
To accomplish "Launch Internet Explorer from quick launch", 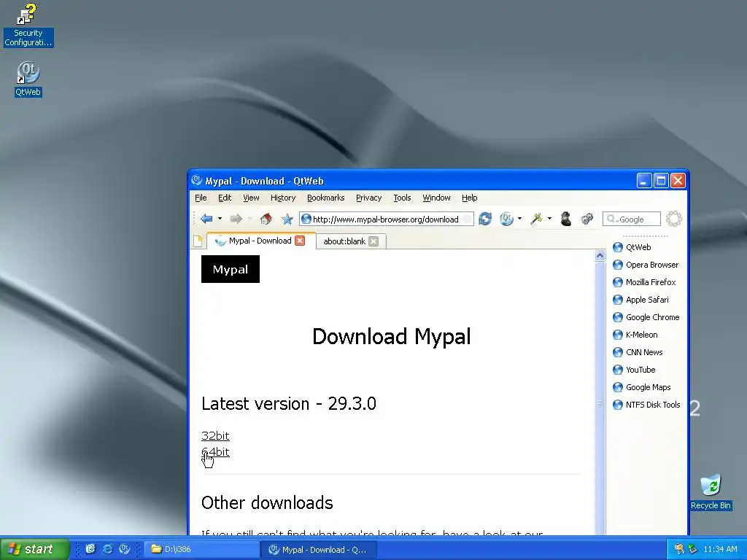I will pos(108,549).
